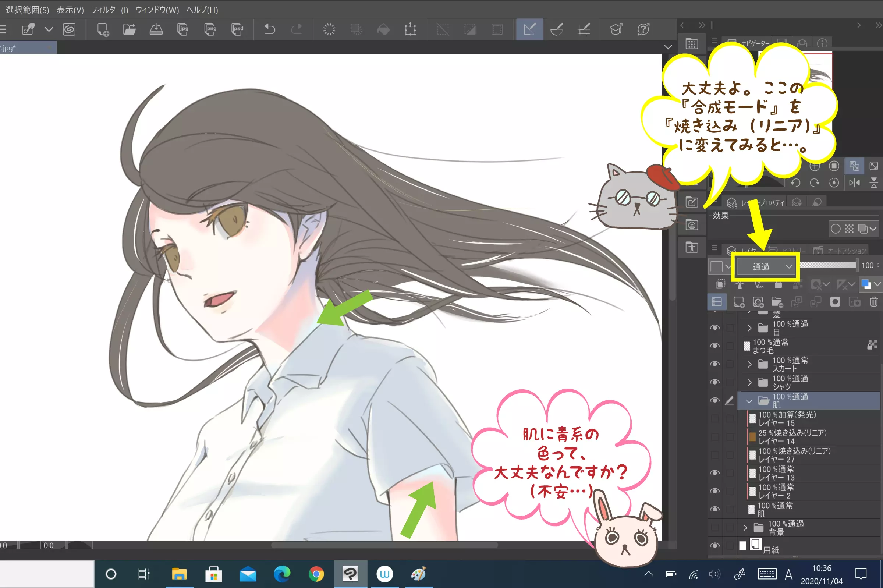This screenshot has height=588, width=883.
Task: Open dropdown beside CLIP STUDIO toolbar icon
Action: click(49, 29)
